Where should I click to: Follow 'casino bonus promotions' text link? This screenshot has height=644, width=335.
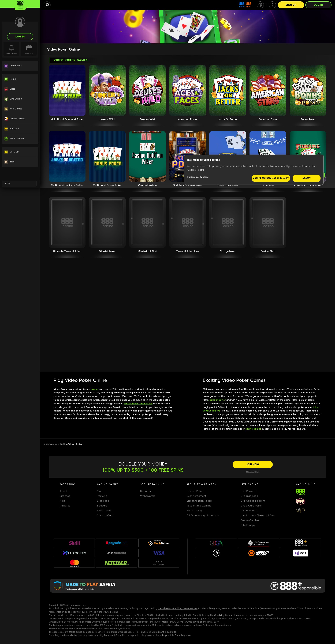[138, 403]
